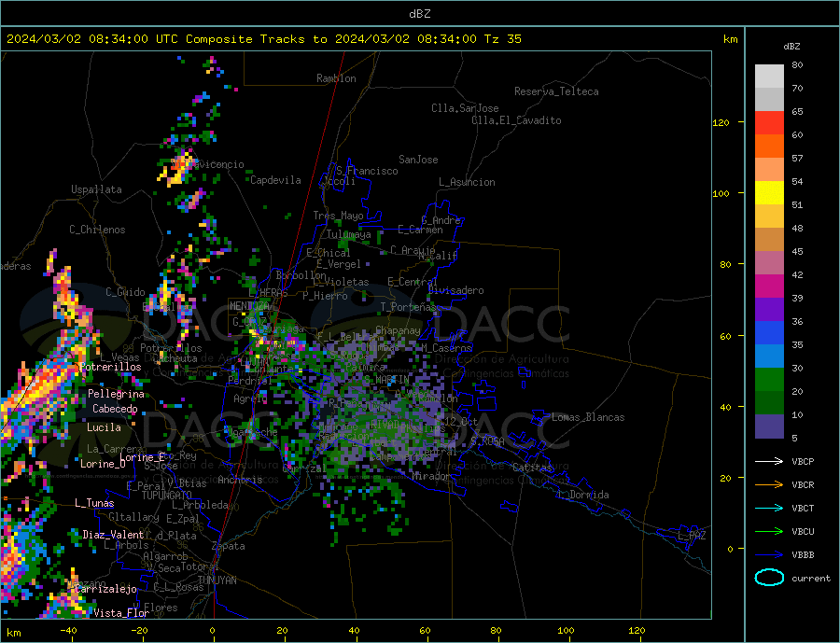Image resolution: width=840 pixels, height=643 pixels.
Task: Click the 'km' label at bottom-left axis
Action: coord(14,633)
